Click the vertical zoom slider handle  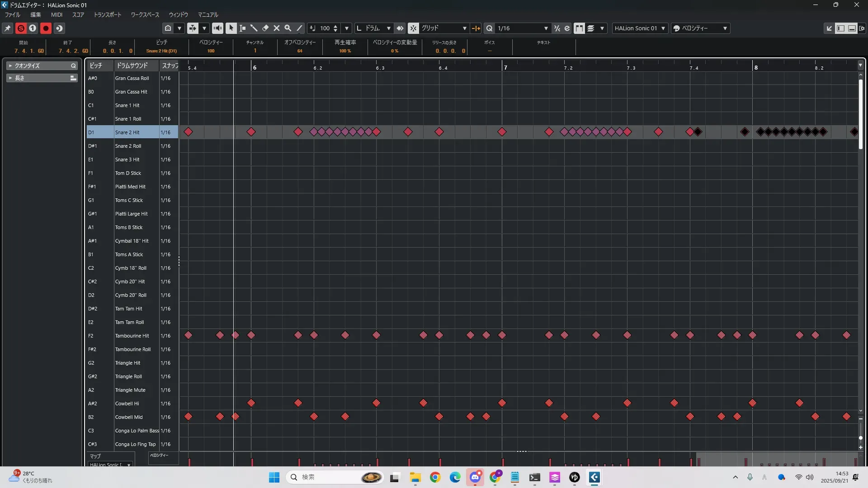pos(860,437)
